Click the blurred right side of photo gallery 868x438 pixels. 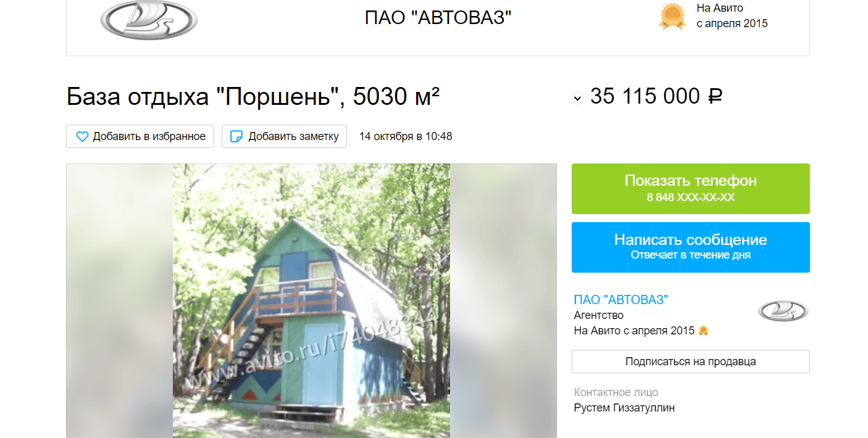point(503,300)
